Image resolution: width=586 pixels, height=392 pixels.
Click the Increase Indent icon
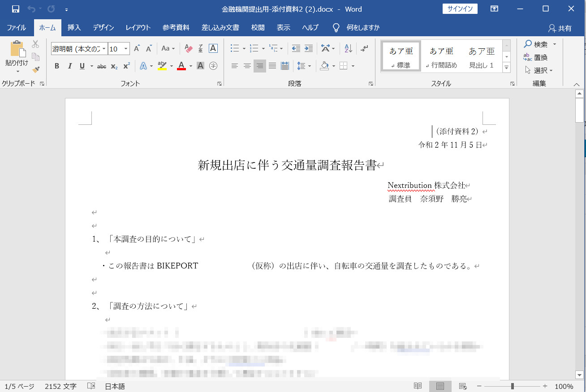[x=309, y=48]
